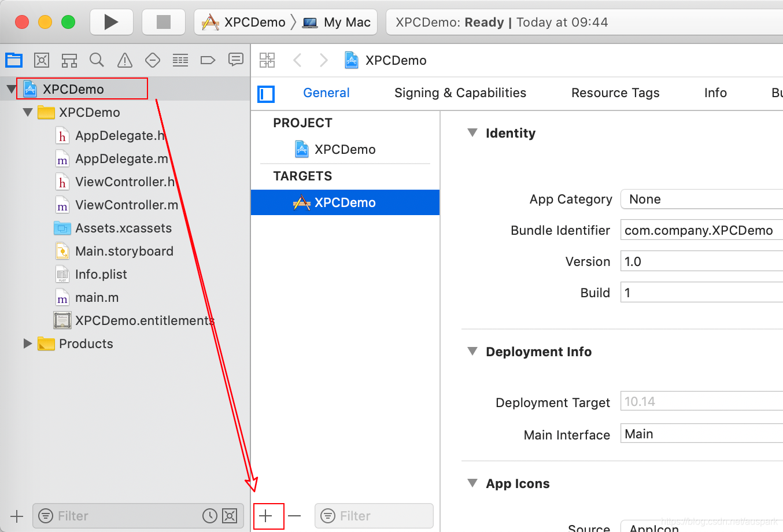Open ViewController.h file
This screenshot has height=532, width=783.
click(125, 182)
